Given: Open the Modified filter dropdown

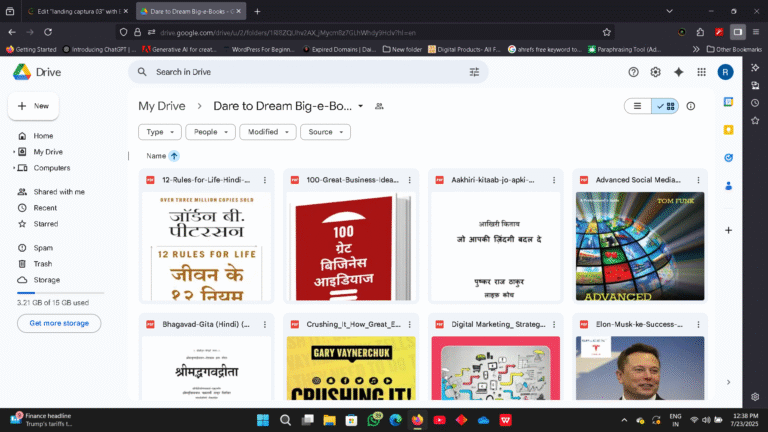Looking at the screenshot, I should (267, 132).
